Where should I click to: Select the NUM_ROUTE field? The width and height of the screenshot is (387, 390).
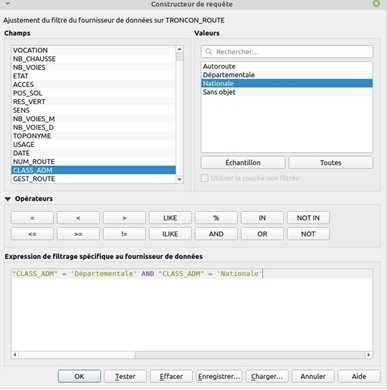(93, 162)
